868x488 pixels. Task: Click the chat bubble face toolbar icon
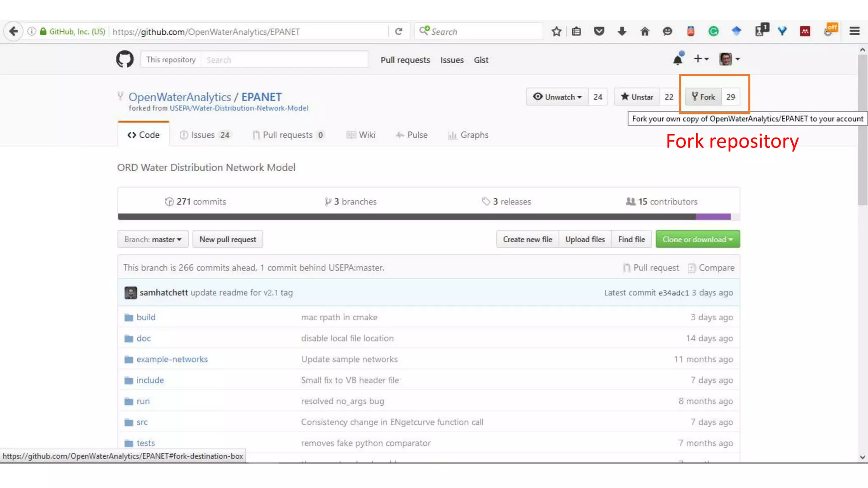pos(667,31)
